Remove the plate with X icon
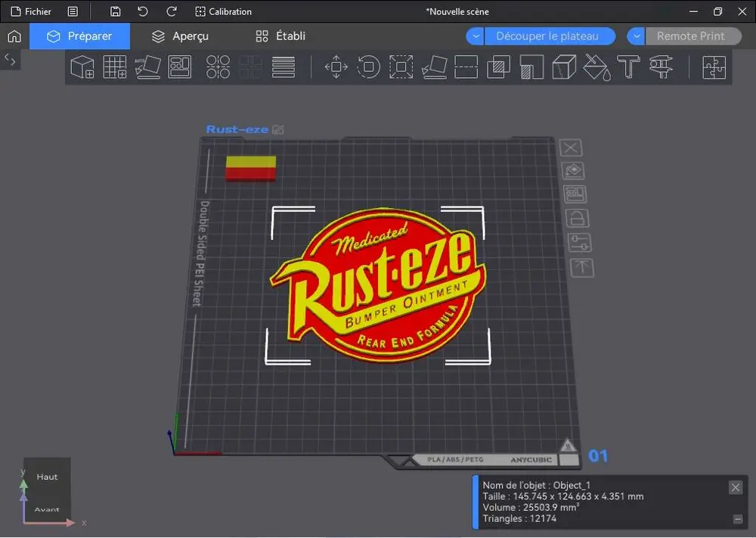The image size is (756, 538). [571, 148]
